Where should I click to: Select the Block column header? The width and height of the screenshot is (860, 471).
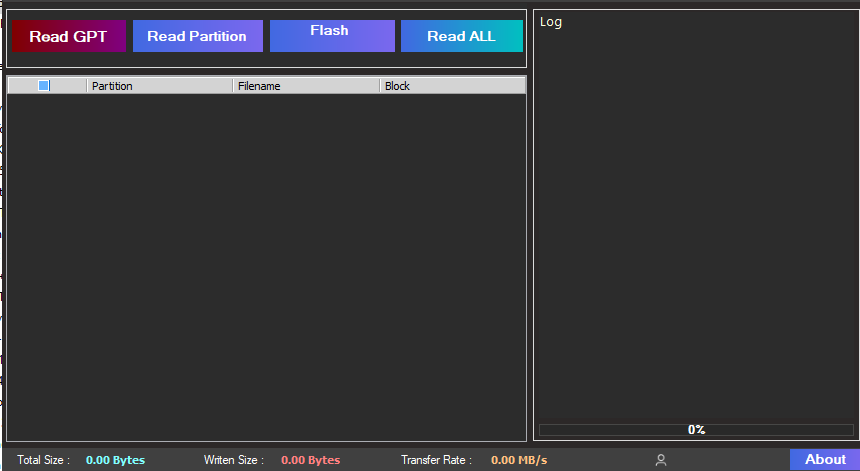451,86
